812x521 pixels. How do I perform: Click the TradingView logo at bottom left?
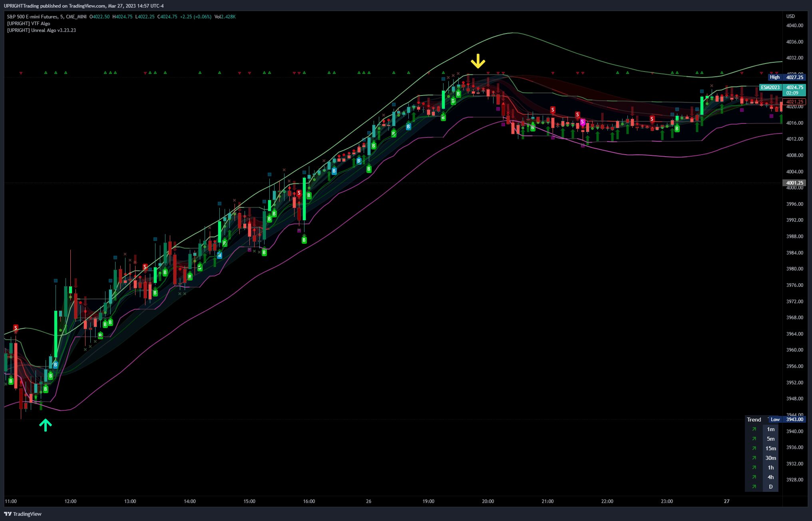9,514
